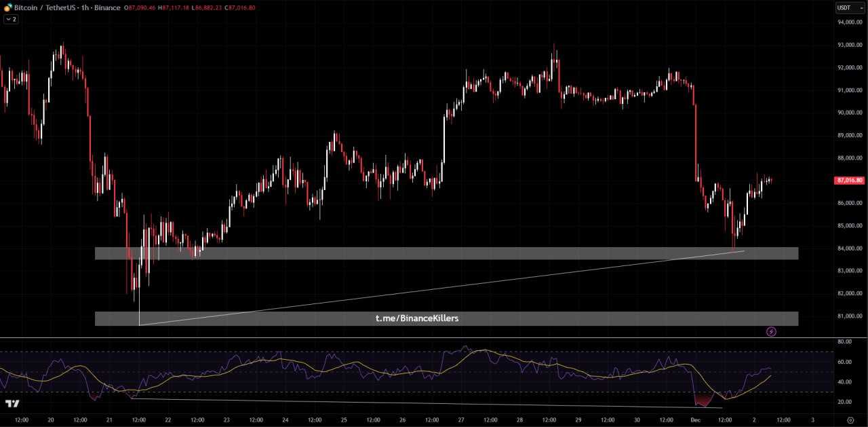The height and width of the screenshot is (427, 868).
Task: Click the t.me/BinanceKillers text label
Action: click(x=417, y=318)
